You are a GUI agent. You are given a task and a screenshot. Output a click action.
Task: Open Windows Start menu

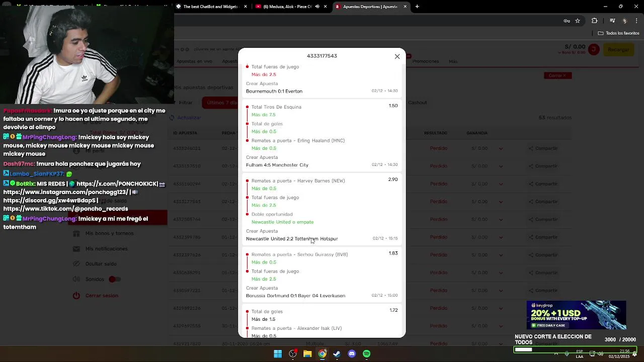pyautogui.click(x=278, y=354)
